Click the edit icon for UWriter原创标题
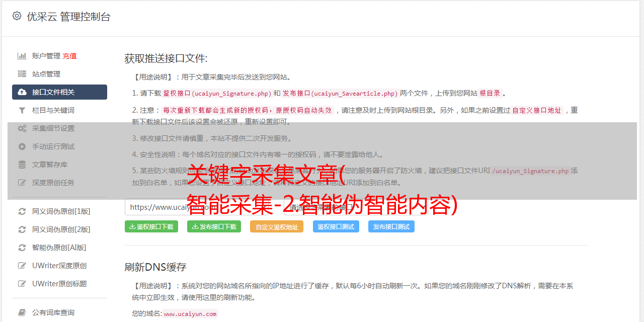Viewport: 644px width, 322px height. 22,284
